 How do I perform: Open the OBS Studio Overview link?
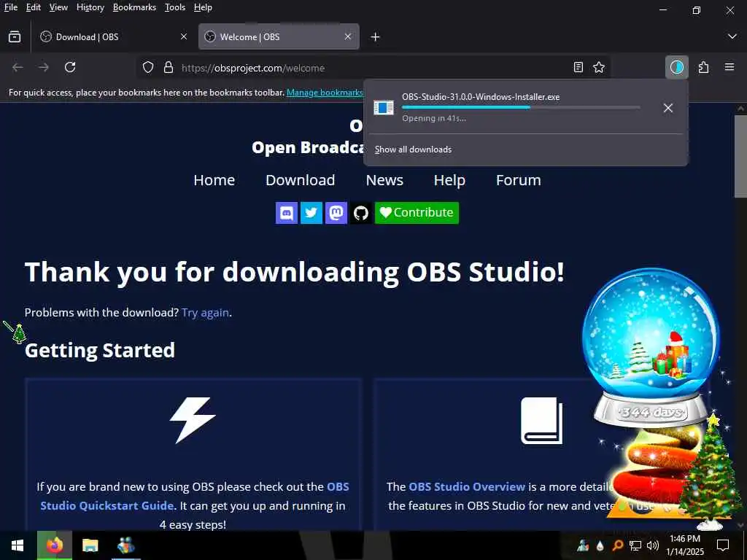pos(467,486)
